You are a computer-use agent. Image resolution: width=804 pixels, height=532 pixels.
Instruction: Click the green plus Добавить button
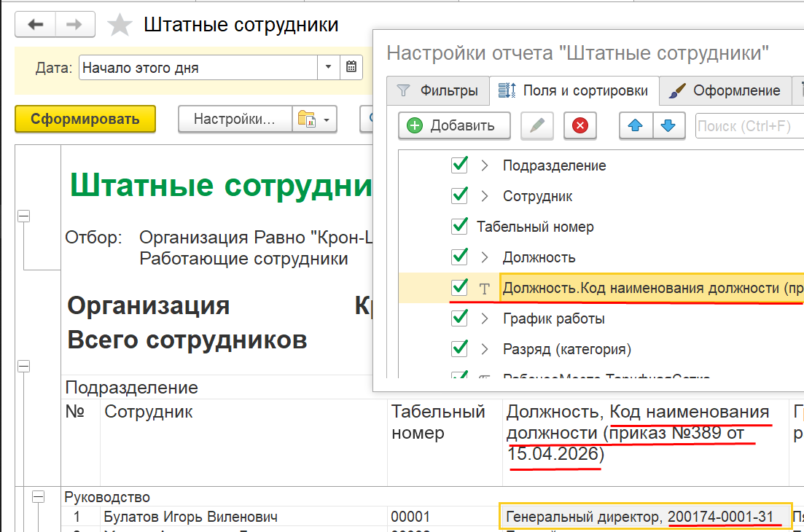coord(454,125)
